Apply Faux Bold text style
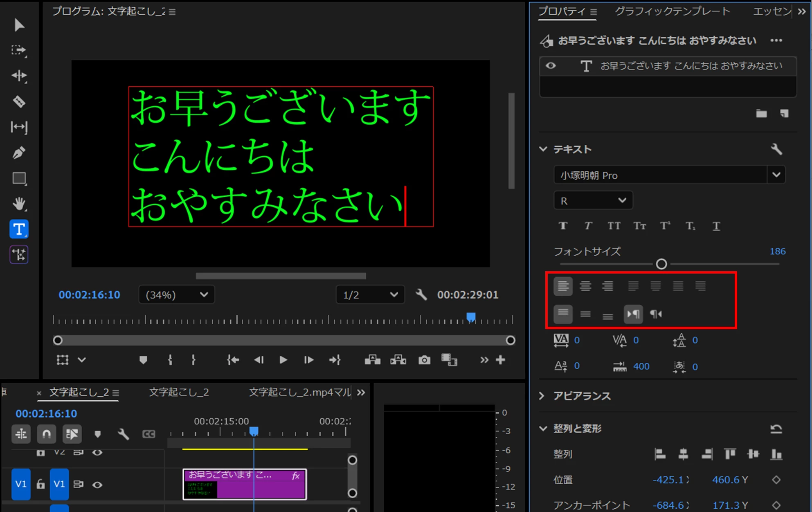Image resolution: width=812 pixels, height=512 pixels. (563, 226)
